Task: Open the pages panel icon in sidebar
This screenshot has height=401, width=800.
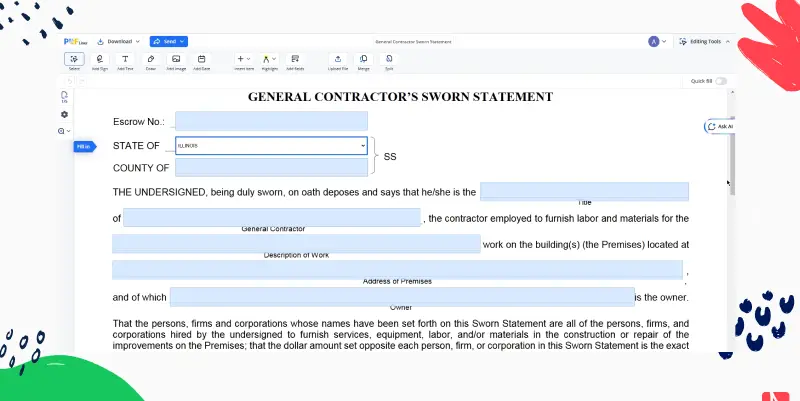Action: pos(64,97)
